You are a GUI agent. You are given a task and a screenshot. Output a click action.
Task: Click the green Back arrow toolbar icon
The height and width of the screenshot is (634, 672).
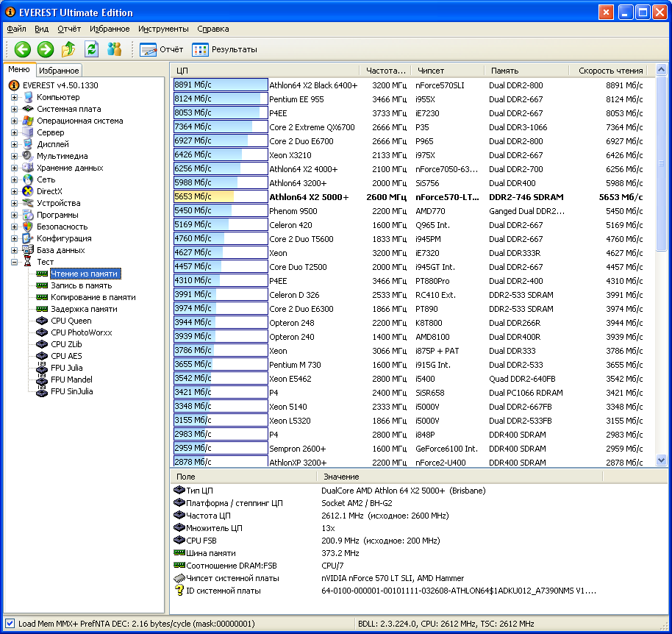click(x=22, y=49)
